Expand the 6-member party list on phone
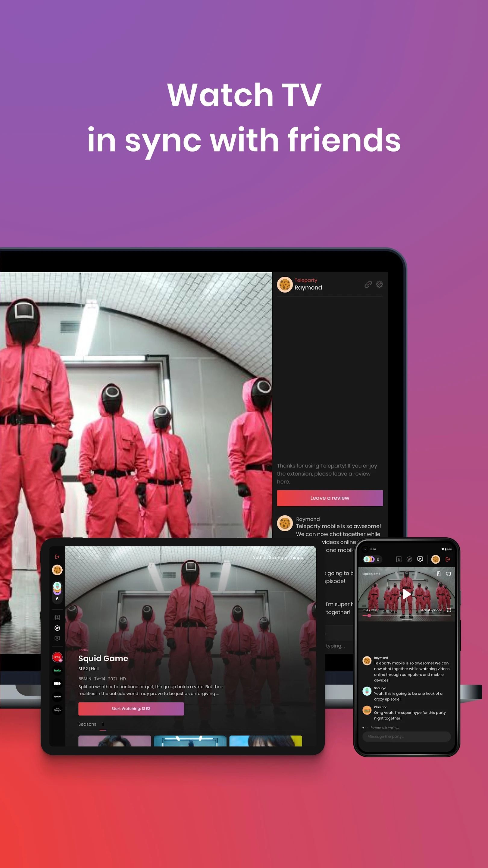Image resolution: width=488 pixels, height=868 pixels. (x=371, y=559)
